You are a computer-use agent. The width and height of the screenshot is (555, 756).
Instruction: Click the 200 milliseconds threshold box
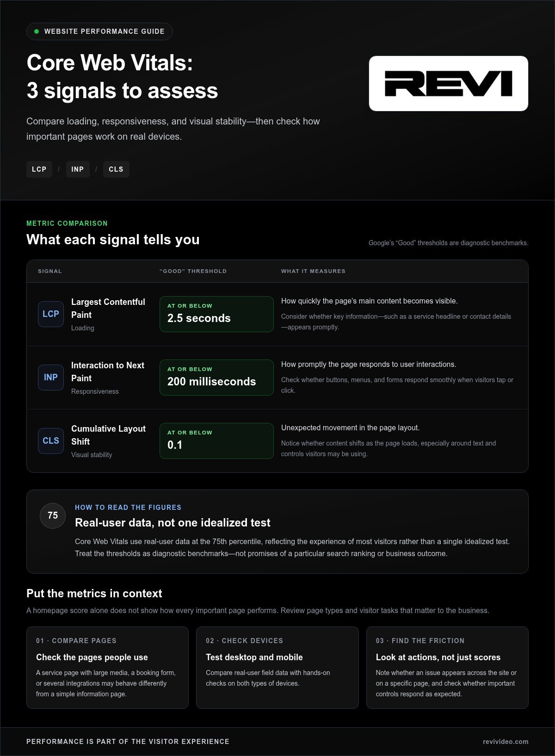point(216,378)
